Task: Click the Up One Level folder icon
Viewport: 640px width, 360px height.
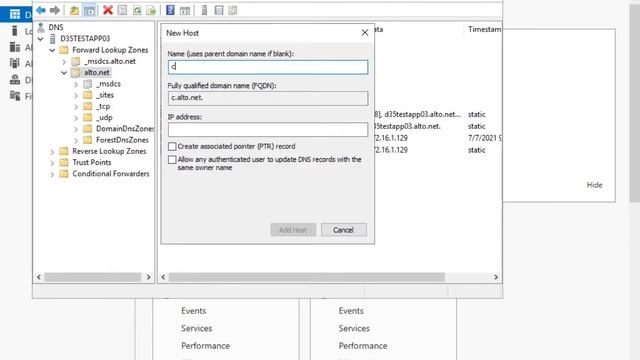Action: (74, 10)
